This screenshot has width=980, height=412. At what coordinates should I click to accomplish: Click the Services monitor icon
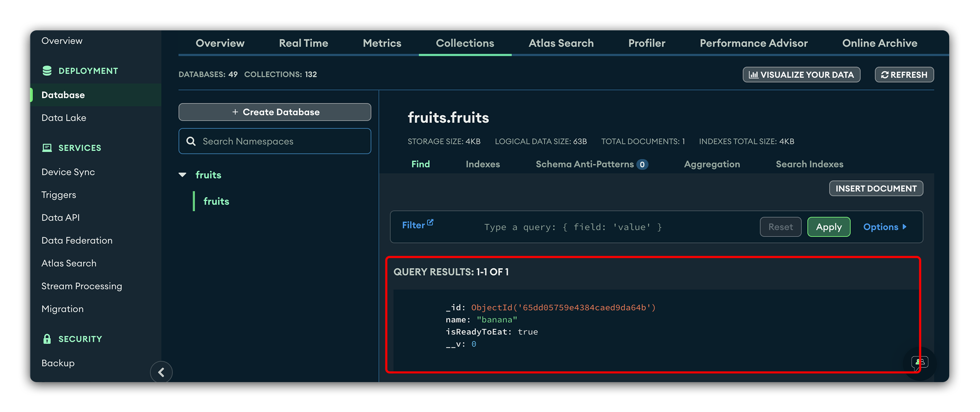47,148
